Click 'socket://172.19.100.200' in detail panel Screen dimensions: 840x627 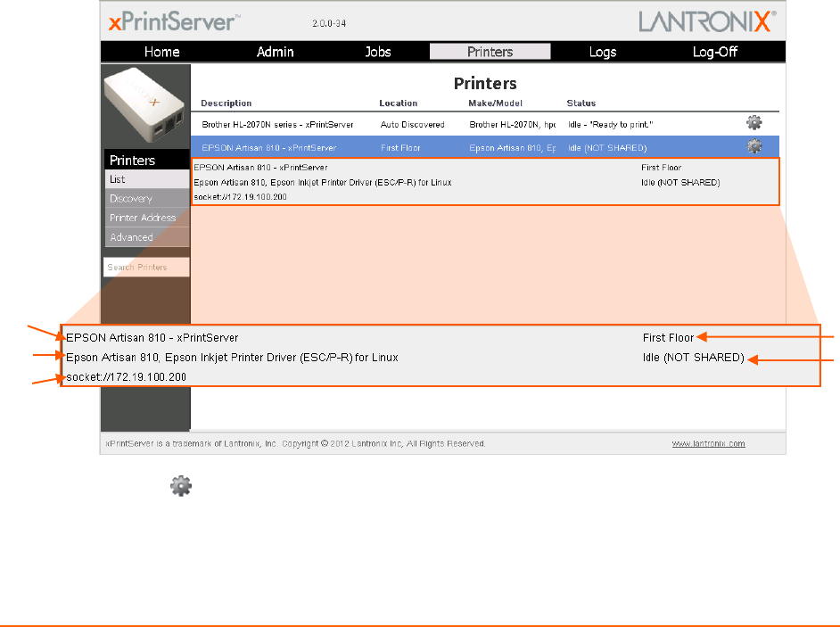(240, 197)
